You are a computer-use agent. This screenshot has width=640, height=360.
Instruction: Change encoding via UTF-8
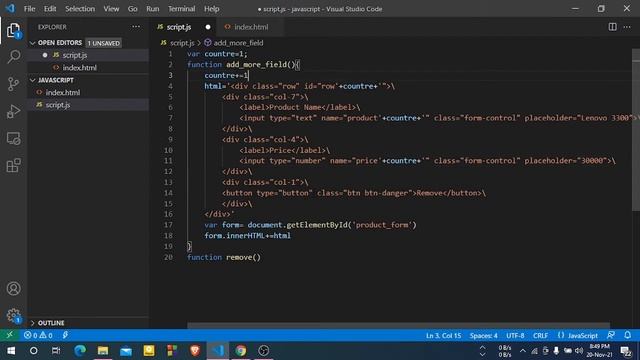click(x=515, y=336)
